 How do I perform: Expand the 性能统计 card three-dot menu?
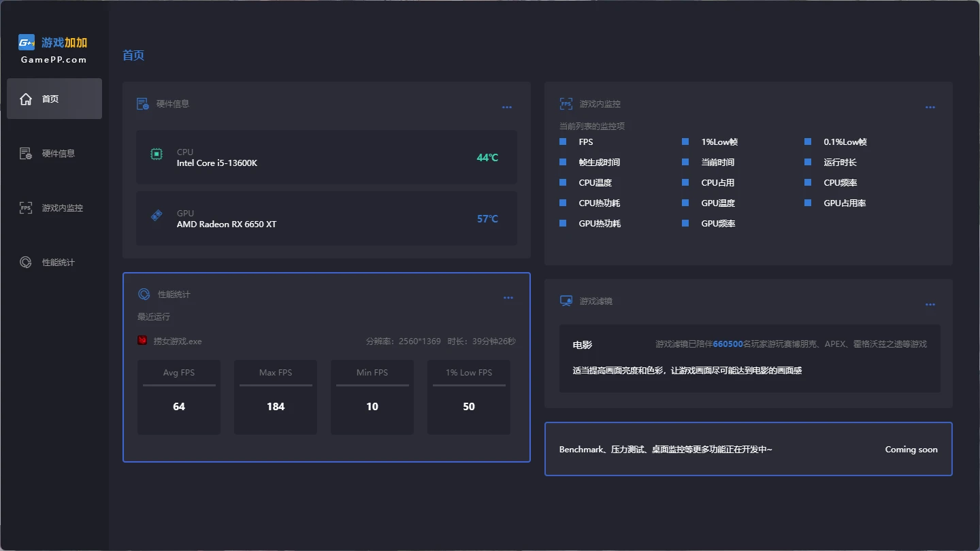pyautogui.click(x=508, y=298)
